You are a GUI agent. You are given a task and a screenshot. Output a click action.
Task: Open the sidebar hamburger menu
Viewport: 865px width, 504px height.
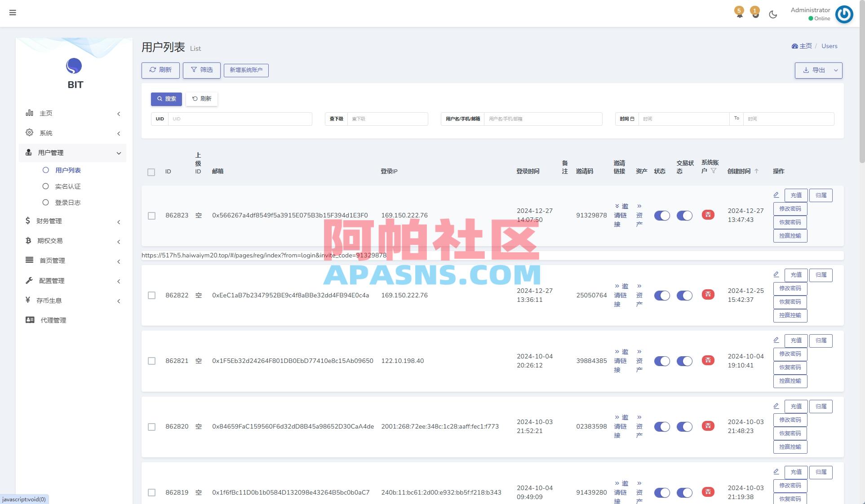(13, 13)
